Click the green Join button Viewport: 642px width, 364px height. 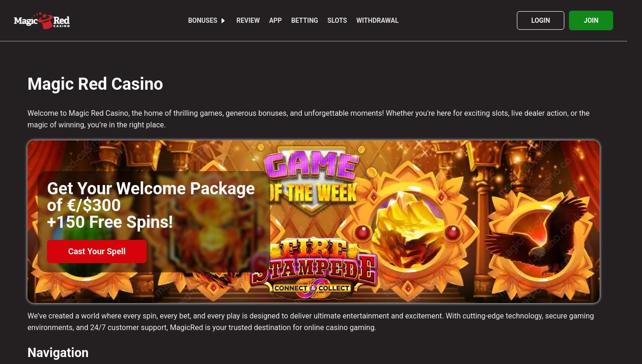click(591, 20)
